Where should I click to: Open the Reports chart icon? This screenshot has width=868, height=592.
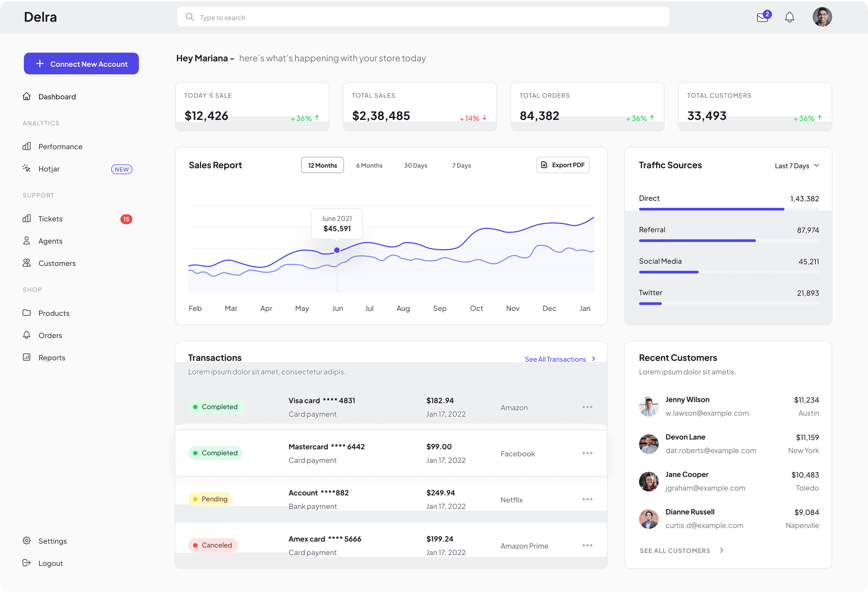(27, 357)
